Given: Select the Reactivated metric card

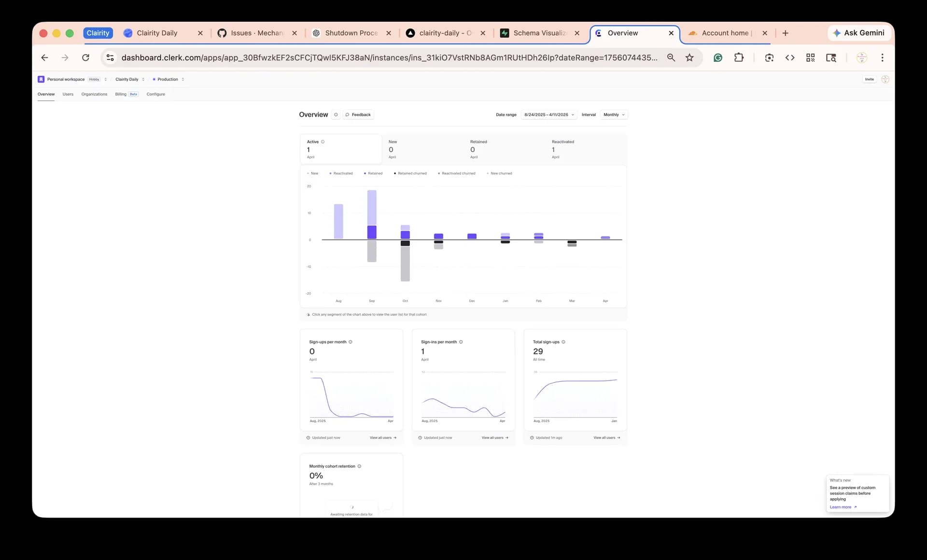Looking at the screenshot, I should (x=586, y=149).
